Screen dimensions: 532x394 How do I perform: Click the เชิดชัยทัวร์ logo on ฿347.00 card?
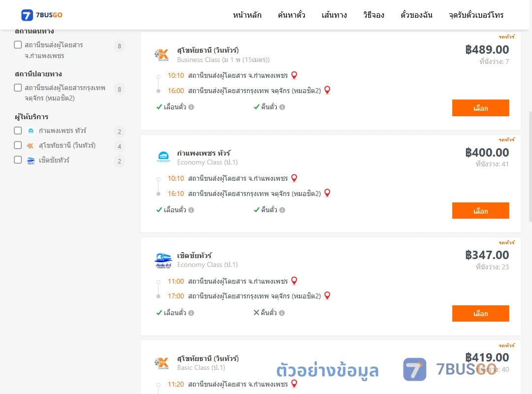[163, 261]
